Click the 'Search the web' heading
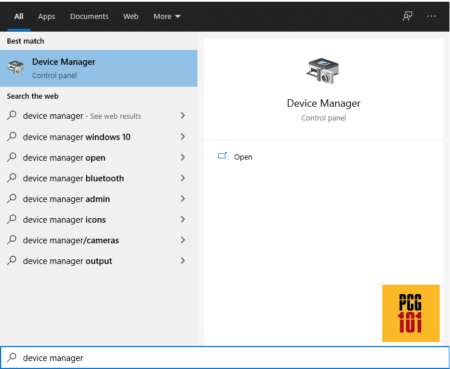This screenshot has width=450, height=369. pyautogui.click(x=33, y=96)
